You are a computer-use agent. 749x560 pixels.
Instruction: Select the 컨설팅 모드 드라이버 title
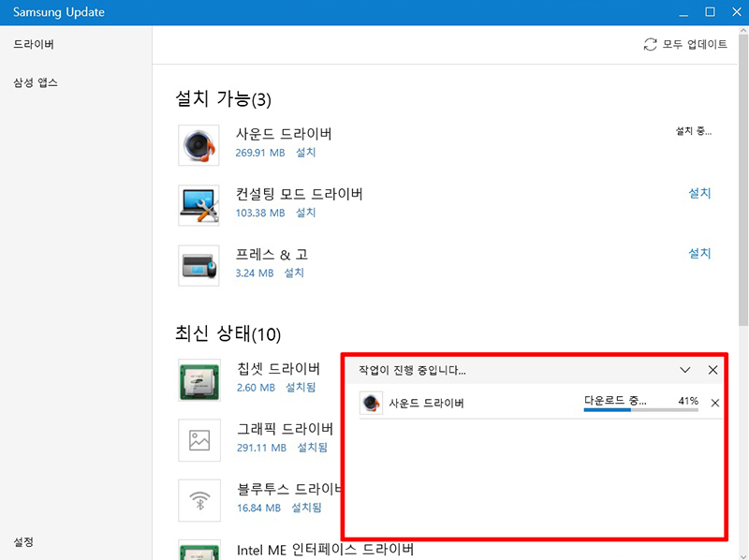click(299, 194)
